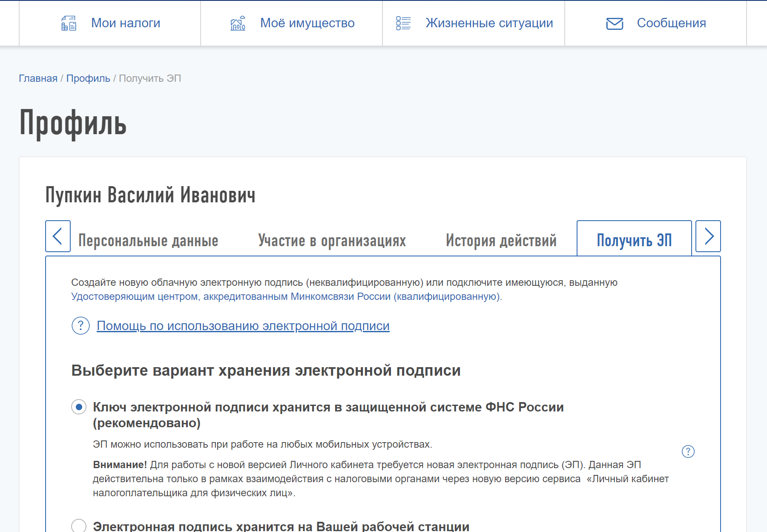Image resolution: width=767 pixels, height=532 pixels.
Task: Select FNS secure system key storage option
Action: [79, 407]
